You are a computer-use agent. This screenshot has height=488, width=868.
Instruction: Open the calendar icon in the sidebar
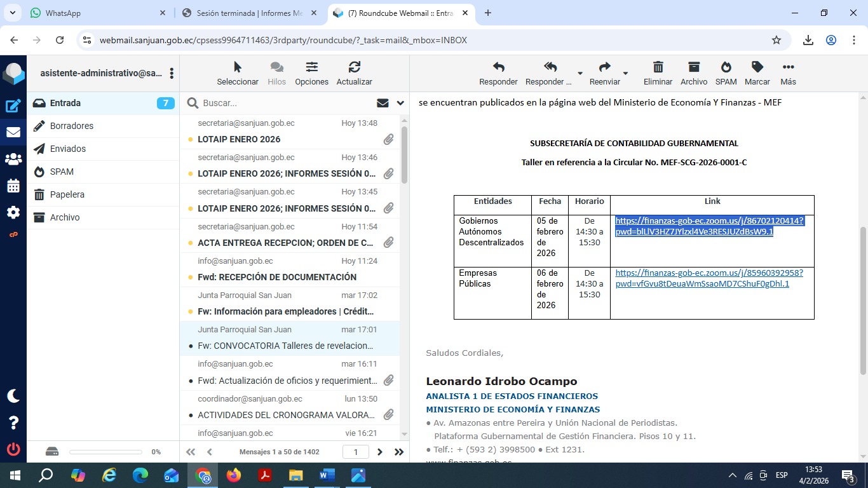(13, 186)
